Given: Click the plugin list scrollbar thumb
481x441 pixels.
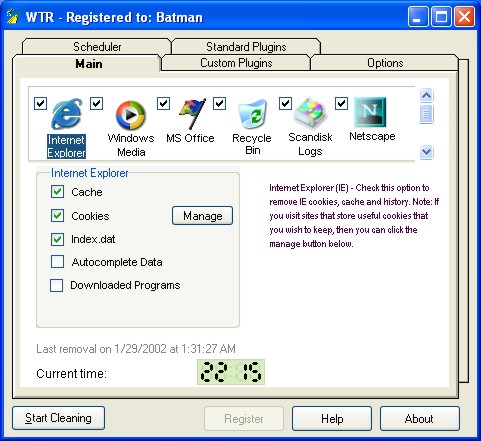Looking at the screenshot, I should [426, 114].
